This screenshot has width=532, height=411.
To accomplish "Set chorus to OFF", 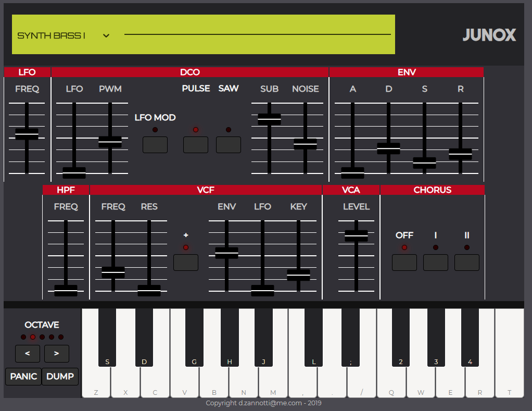I will point(404,263).
